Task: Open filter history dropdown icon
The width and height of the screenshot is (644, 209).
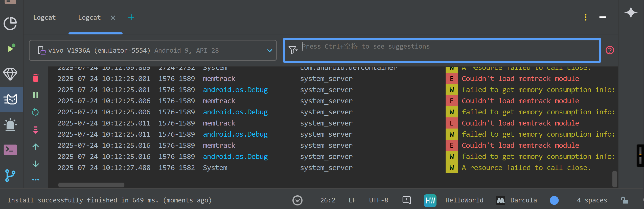Action: click(x=293, y=50)
